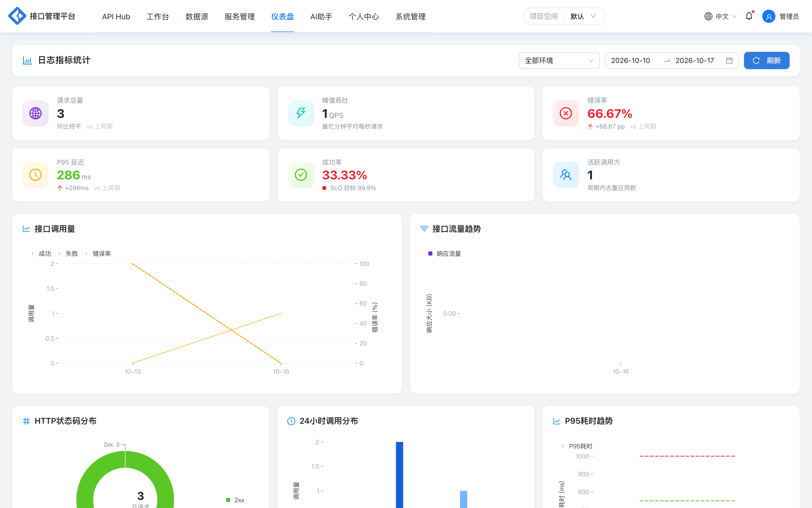This screenshot has width=812, height=508.
Task: Toggle the 失败 legend series
Action: click(x=68, y=254)
